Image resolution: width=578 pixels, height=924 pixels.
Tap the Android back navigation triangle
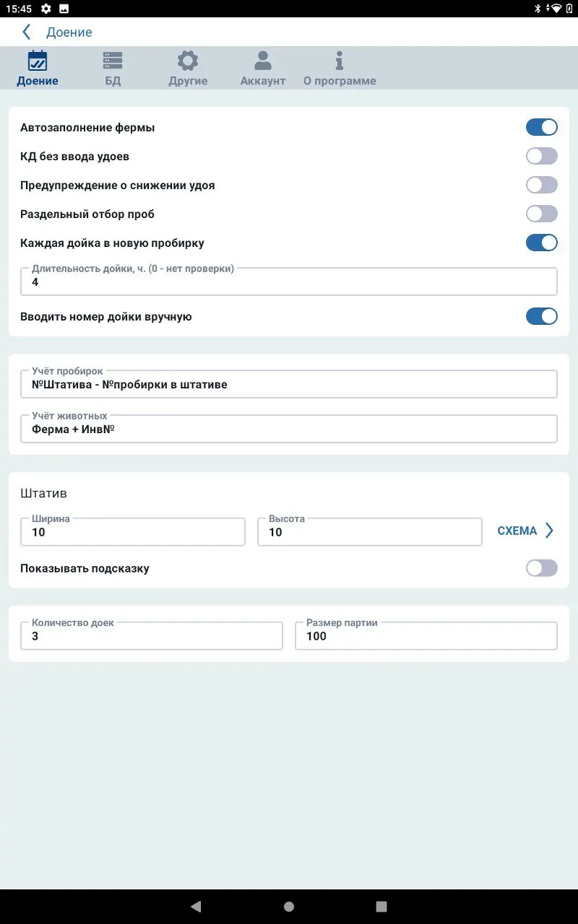click(196, 907)
